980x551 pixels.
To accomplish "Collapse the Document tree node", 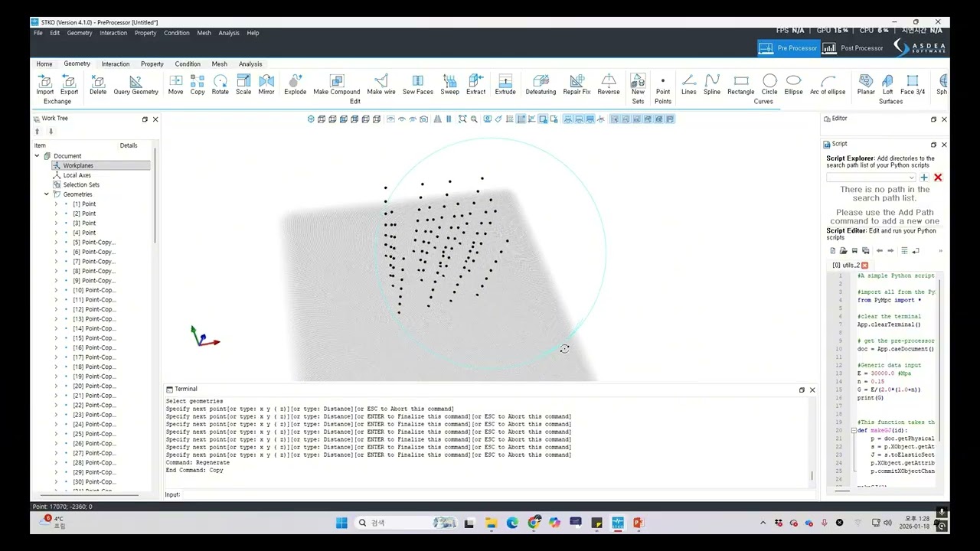I will pos(37,156).
